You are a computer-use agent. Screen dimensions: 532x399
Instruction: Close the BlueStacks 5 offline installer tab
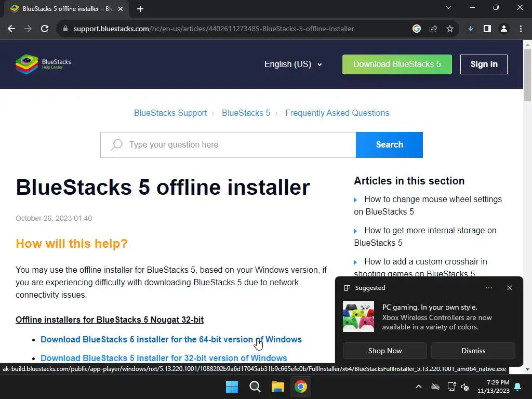tap(120, 9)
